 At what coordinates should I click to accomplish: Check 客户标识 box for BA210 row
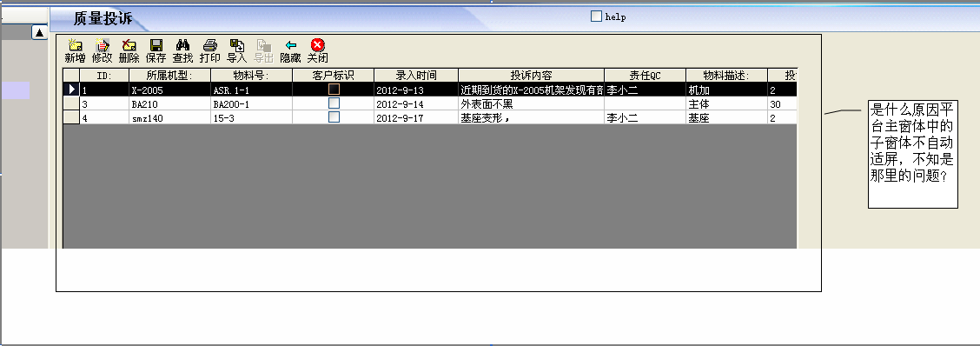[334, 103]
